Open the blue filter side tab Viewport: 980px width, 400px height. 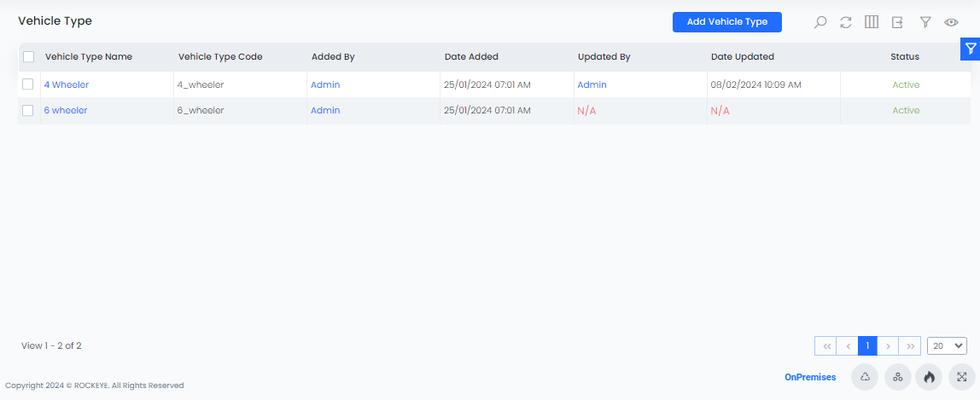pyautogui.click(x=970, y=49)
